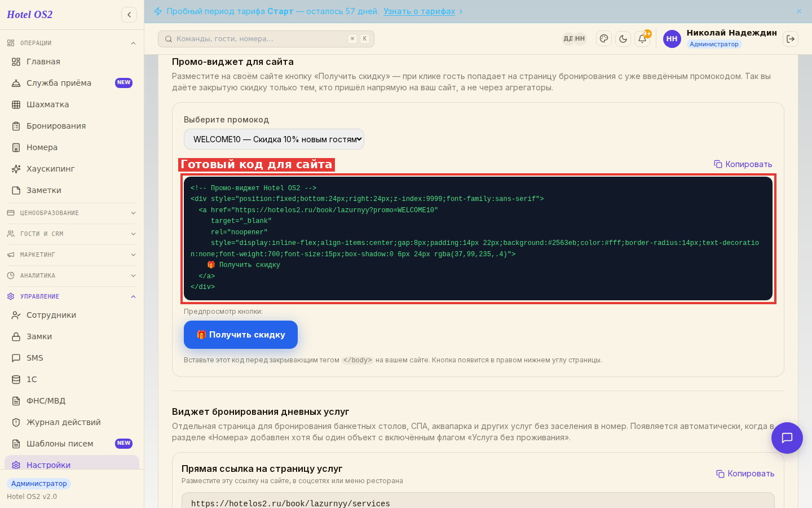Image resolution: width=812 pixels, height=508 pixels.
Task: Open Шаблоны писем
Action: point(71,444)
